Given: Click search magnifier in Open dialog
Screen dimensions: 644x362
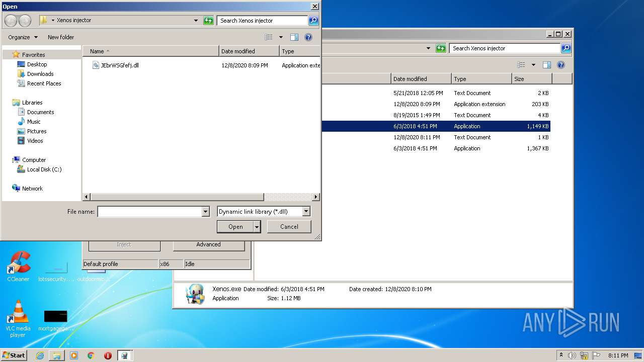Looking at the screenshot, I should coord(313,21).
